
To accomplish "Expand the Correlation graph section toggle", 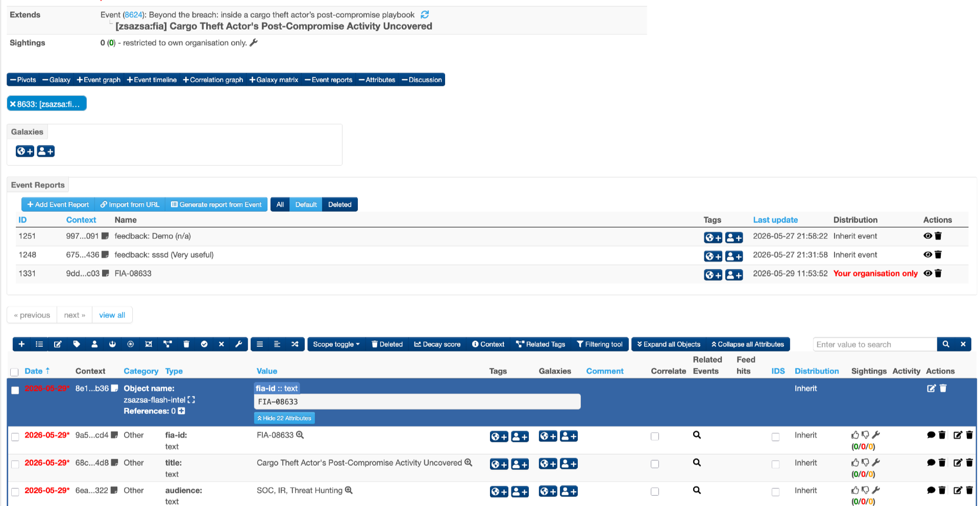I will [213, 80].
